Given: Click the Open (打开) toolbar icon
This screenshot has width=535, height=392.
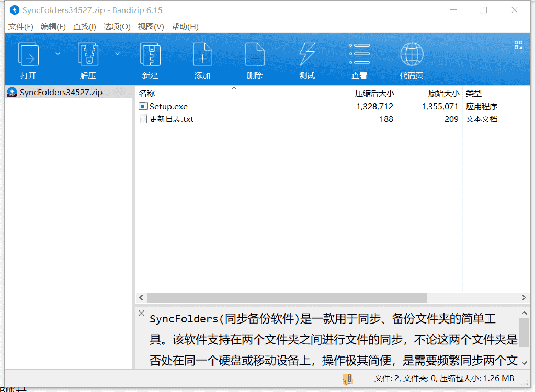Looking at the screenshot, I should click(28, 54).
